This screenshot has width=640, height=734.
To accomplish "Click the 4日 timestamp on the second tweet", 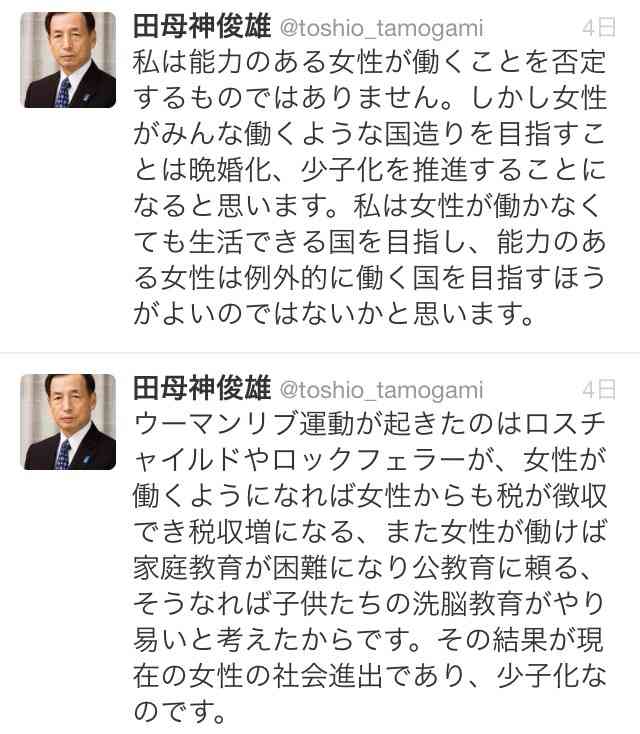I will (599, 389).
